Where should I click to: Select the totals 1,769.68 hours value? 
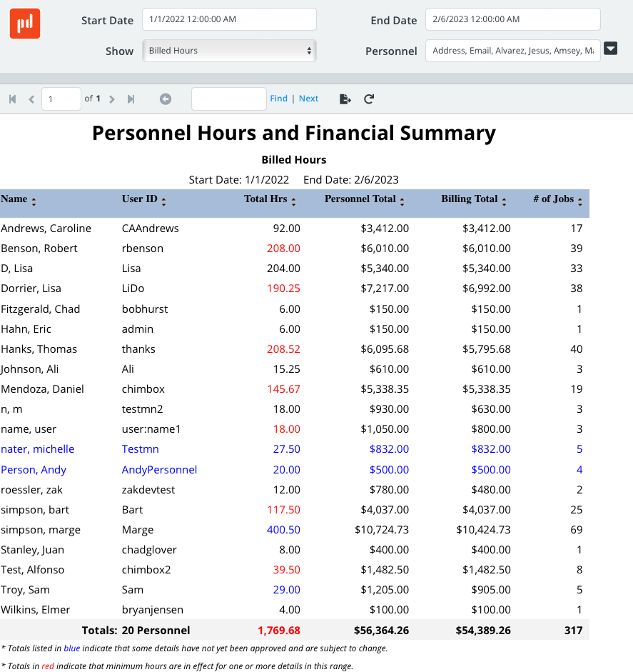click(279, 631)
